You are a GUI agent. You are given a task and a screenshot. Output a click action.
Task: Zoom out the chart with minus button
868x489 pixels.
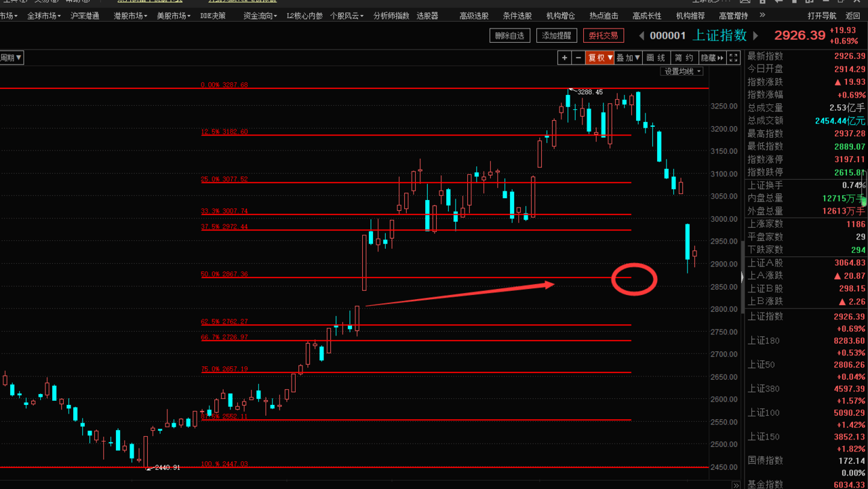pyautogui.click(x=578, y=58)
